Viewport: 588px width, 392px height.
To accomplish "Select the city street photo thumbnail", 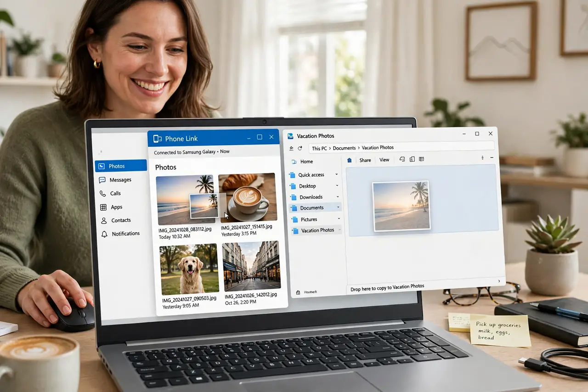I will [251, 266].
